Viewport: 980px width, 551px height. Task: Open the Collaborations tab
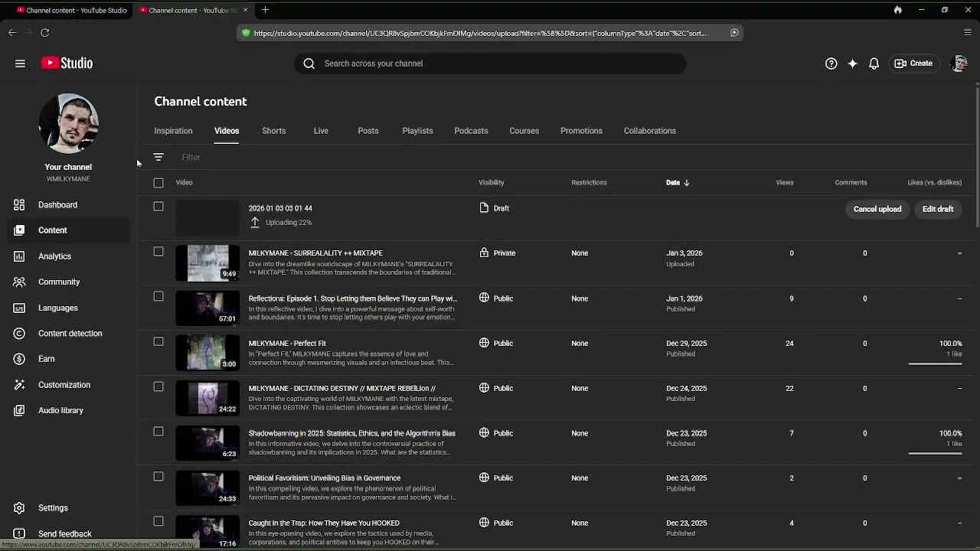point(650,131)
